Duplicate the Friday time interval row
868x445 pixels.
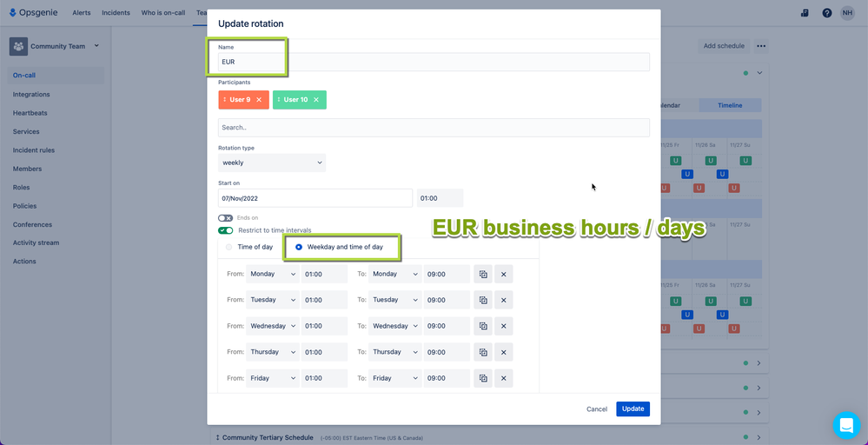coord(483,378)
